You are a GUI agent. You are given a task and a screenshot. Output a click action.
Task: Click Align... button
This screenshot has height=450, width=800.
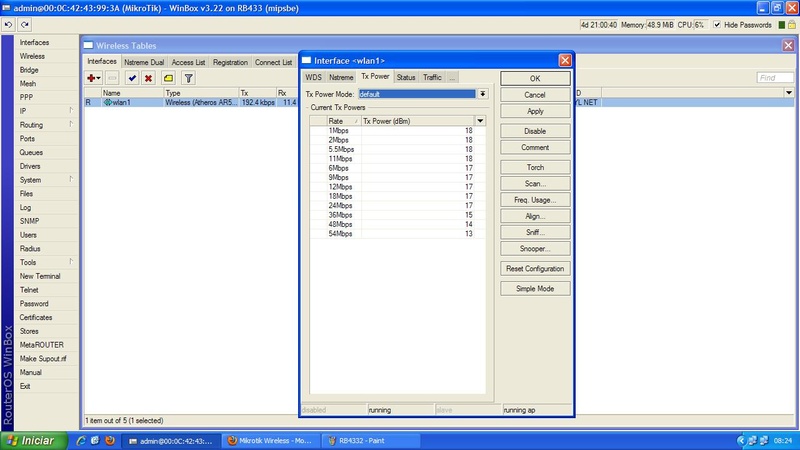[x=535, y=216]
